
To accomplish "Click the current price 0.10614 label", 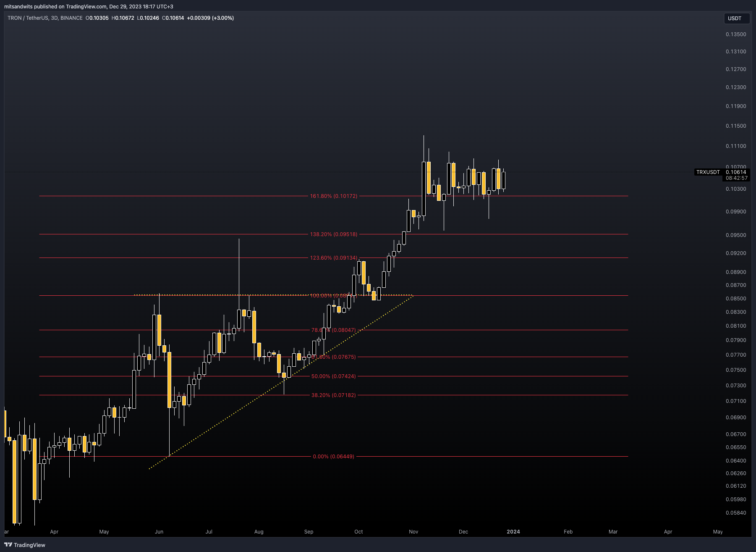I will tap(736, 172).
